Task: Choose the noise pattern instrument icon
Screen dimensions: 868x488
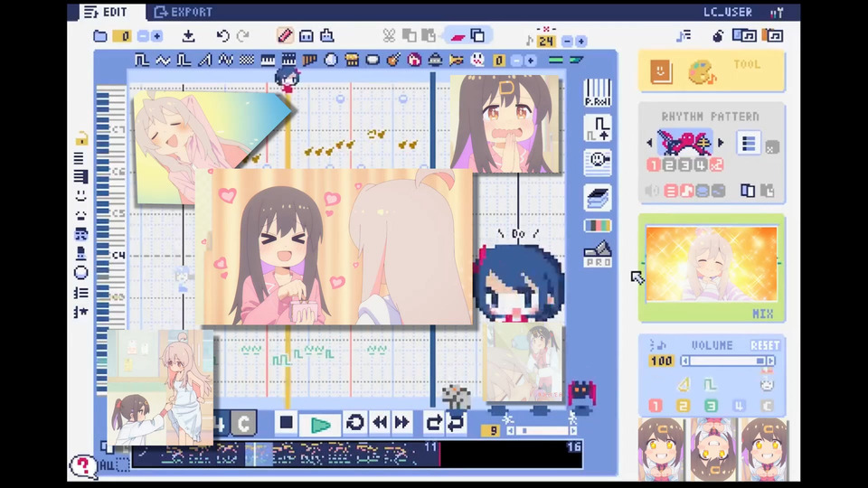Action: [x=246, y=60]
